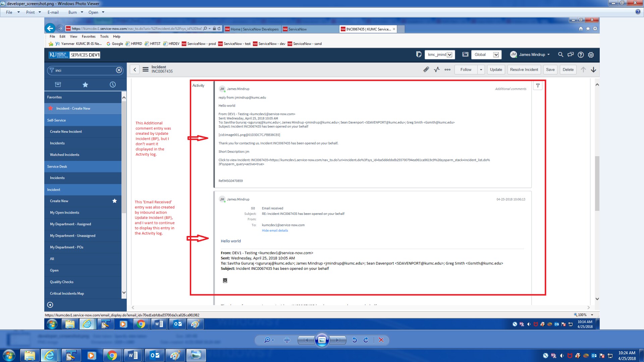Click the activity stream pulse icon
This screenshot has width=644, height=362.
437,69
